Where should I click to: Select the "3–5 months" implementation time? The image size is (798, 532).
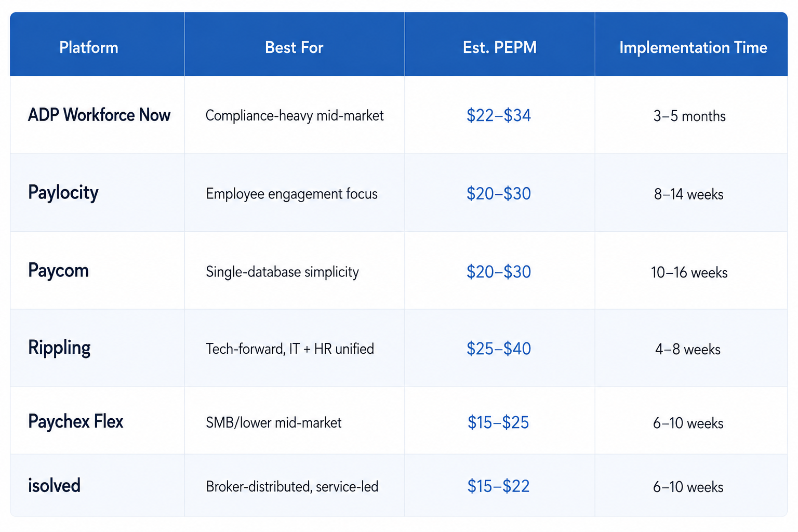[x=689, y=116]
